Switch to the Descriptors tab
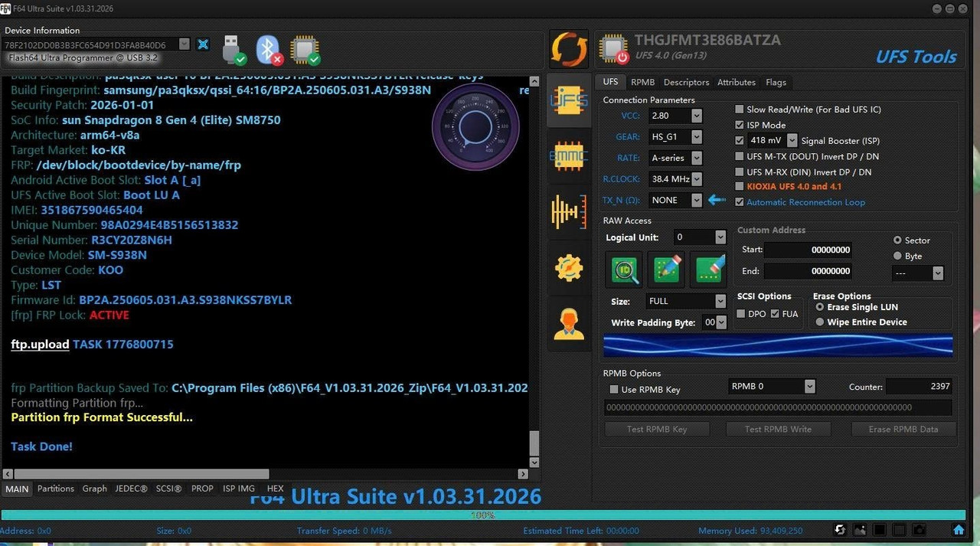Viewport: 980px width, 546px height. point(686,82)
